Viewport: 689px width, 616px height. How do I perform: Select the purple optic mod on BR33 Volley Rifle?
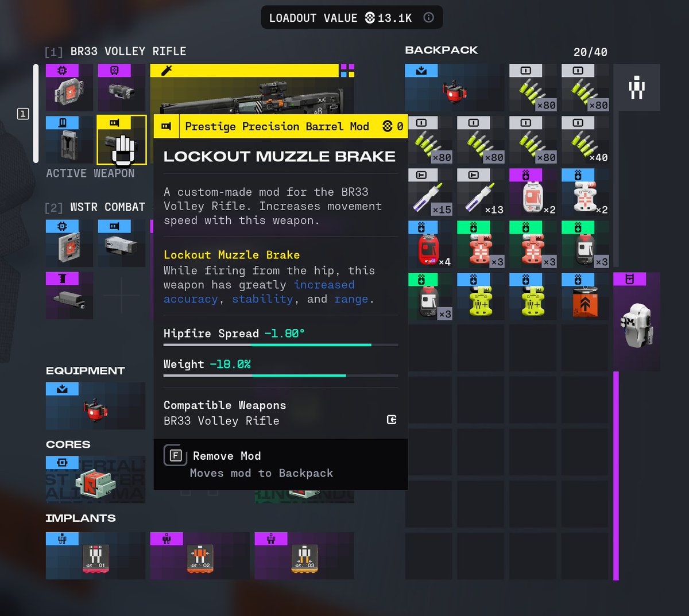pos(121,87)
